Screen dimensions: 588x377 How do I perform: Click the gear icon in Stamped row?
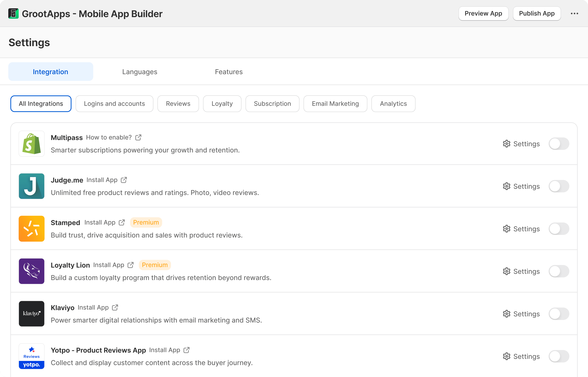[507, 229]
